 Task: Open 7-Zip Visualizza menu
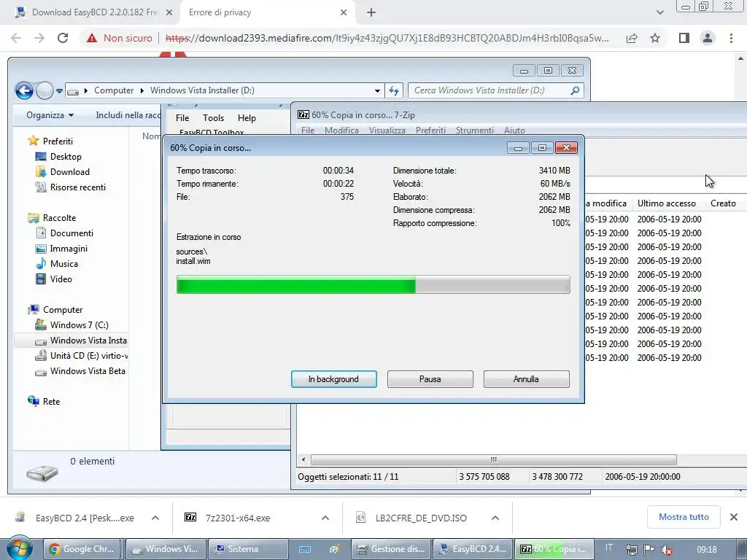tap(387, 130)
